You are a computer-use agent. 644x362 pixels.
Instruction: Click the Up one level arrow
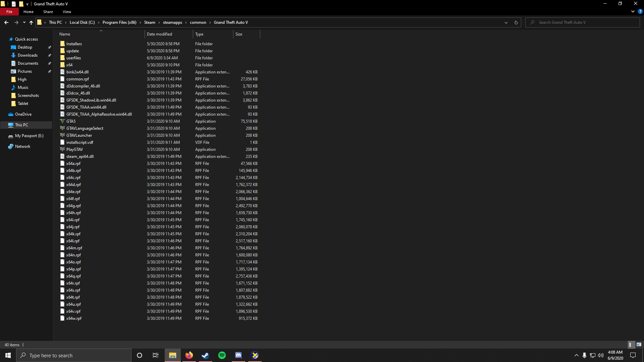(31, 22)
